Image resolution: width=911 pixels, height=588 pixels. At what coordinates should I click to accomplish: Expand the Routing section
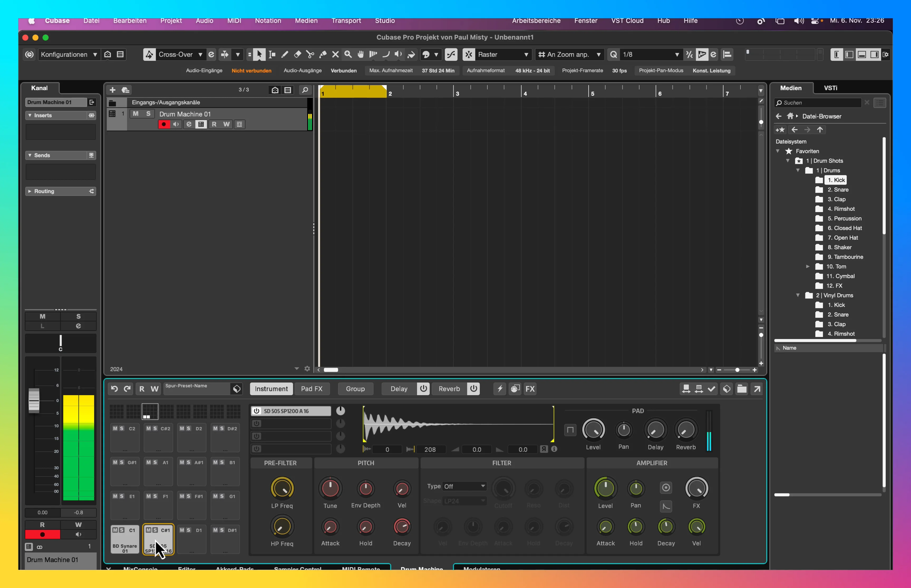(x=30, y=191)
